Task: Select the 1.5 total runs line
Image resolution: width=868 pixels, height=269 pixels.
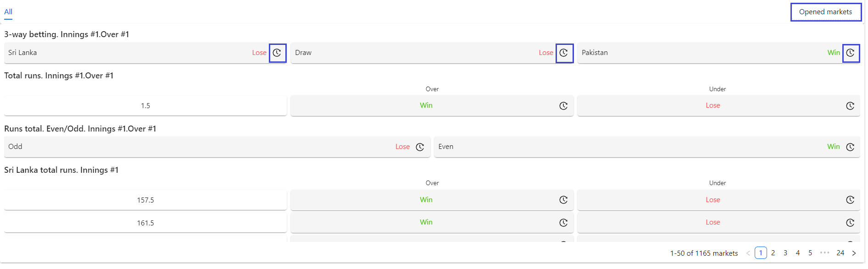Action: click(x=145, y=106)
